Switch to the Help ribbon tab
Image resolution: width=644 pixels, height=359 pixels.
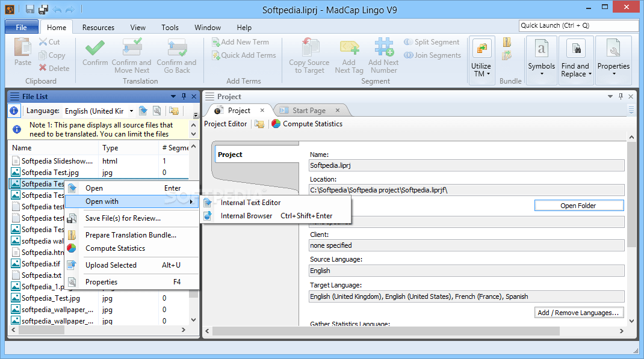(x=244, y=28)
